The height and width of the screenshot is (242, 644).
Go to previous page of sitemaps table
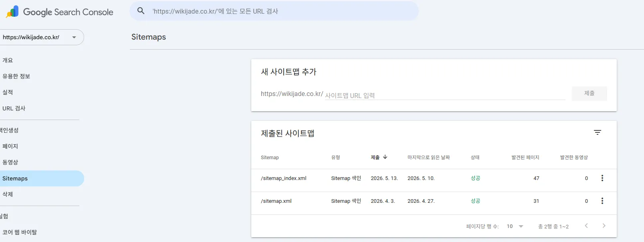586,226
